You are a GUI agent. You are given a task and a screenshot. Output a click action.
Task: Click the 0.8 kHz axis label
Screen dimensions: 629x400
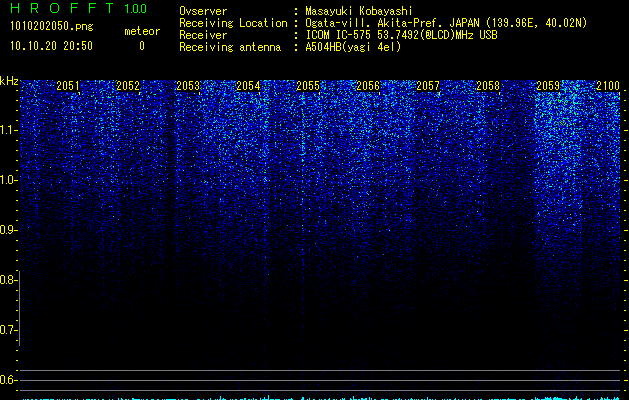pyautogui.click(x=8, y=280)
